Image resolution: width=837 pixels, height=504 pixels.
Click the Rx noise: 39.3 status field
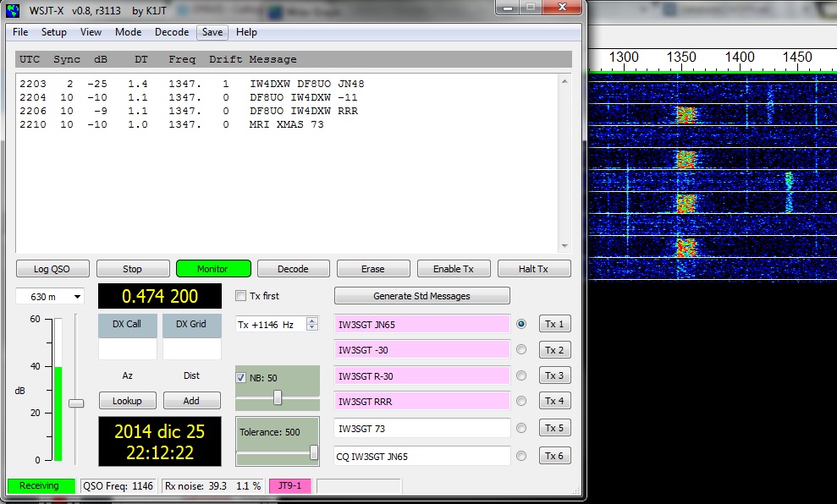(212, 486)
